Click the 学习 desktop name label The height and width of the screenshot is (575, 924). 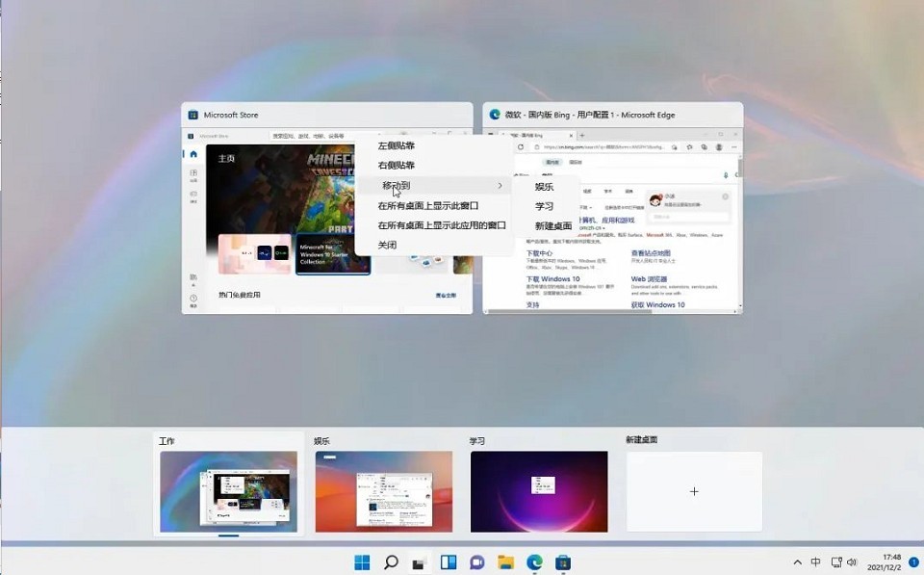pos(476,441)
